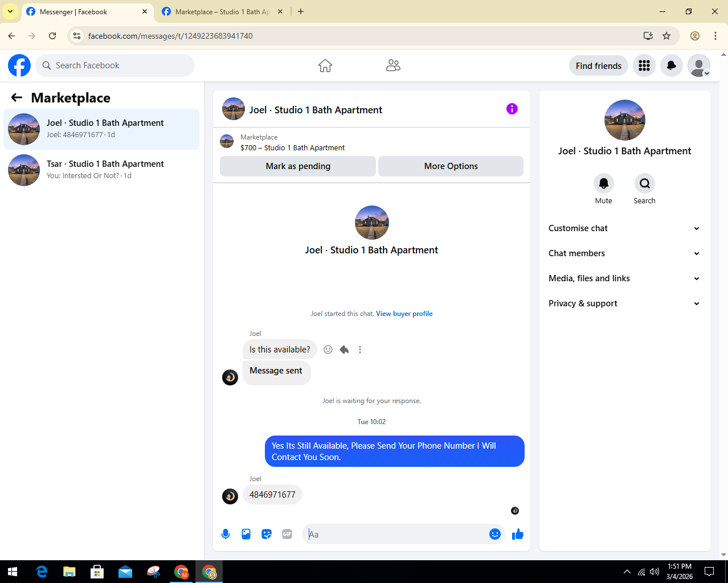The height and width of the screenshot is (583, 728).
Task: Click More Options button
Action: [x=451, y=166]
